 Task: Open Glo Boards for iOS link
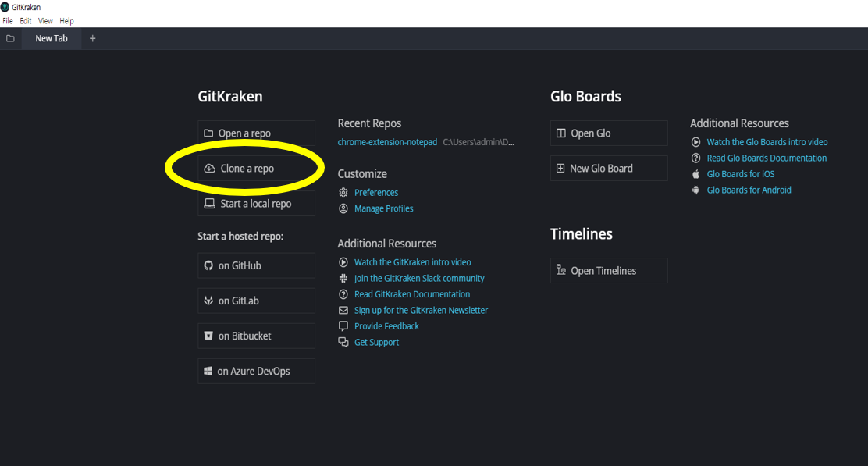coord(741,174)
